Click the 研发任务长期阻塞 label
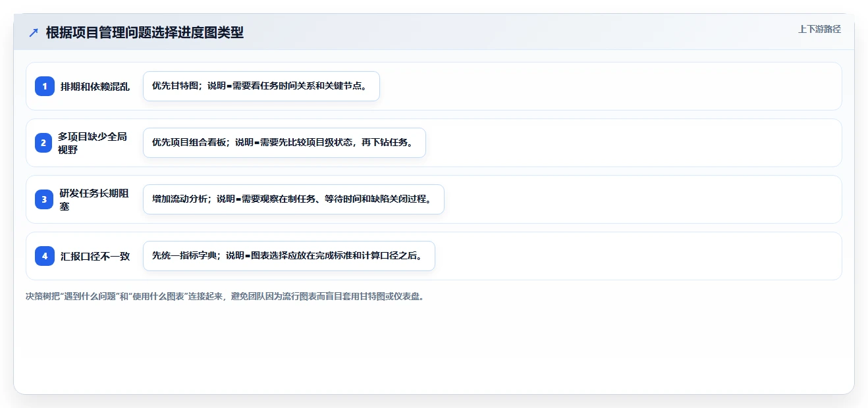 click(94, 199)
